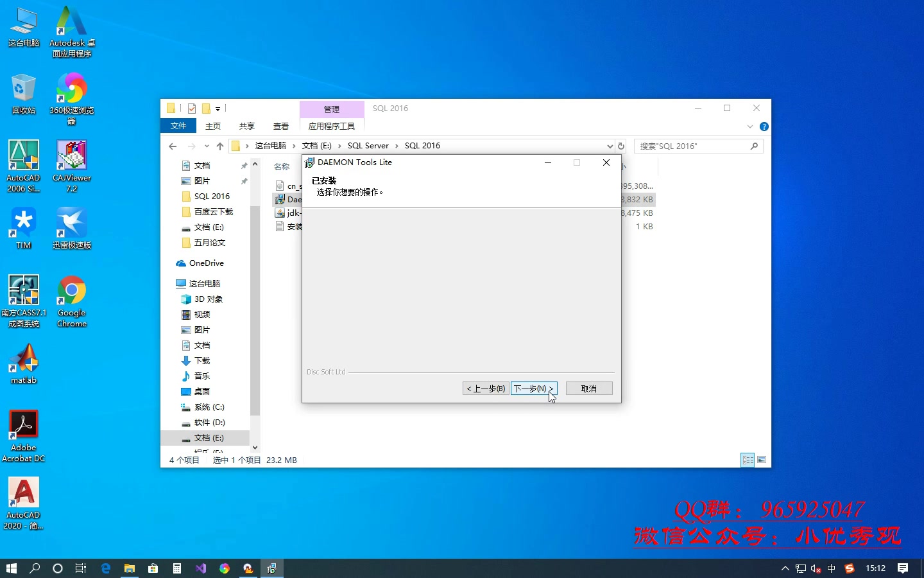
Task: Open Microsoft Edge from taskbar
Action: [106, 568]
